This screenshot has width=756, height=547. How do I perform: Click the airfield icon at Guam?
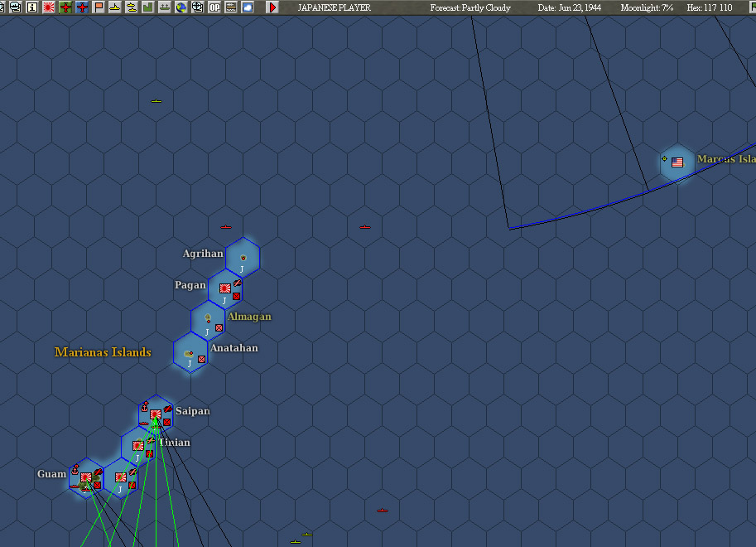pos(99,472)
